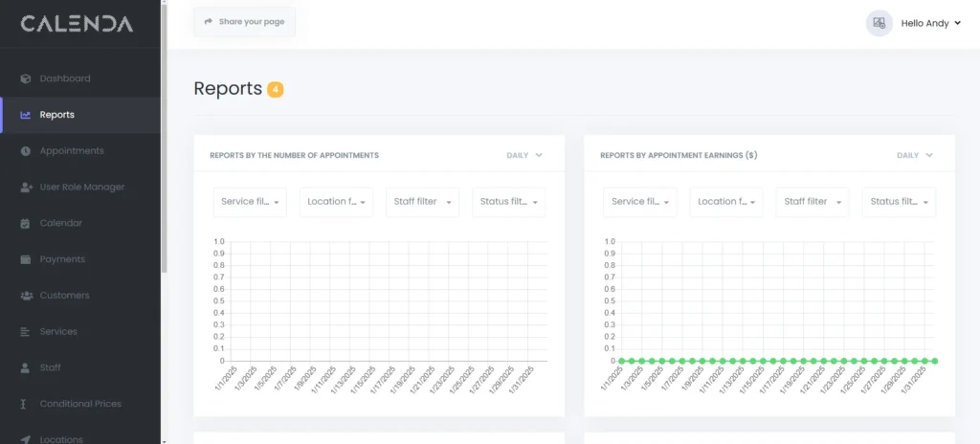Viewport: 980px width, 444px height.
Task: Click the user avatar icon beside Hello Andy
Action: click(x=879, y=23)
